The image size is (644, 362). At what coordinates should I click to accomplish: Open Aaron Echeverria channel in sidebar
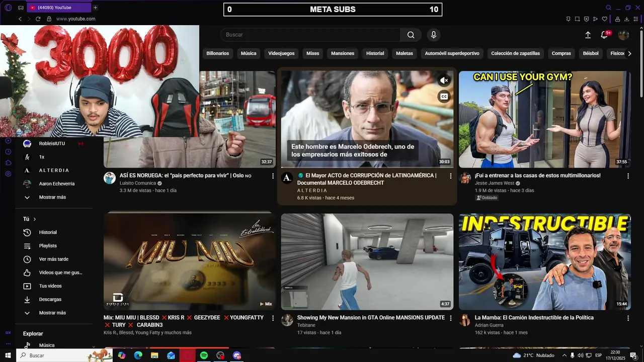[56, 184]
